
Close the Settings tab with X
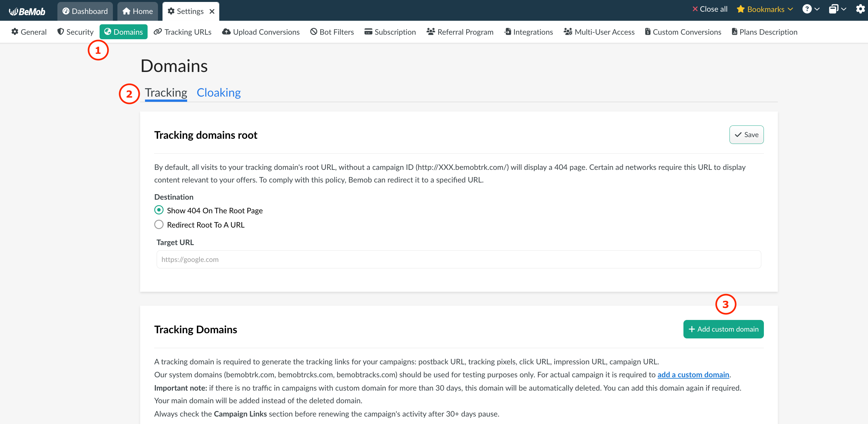(x=212, y=11)
